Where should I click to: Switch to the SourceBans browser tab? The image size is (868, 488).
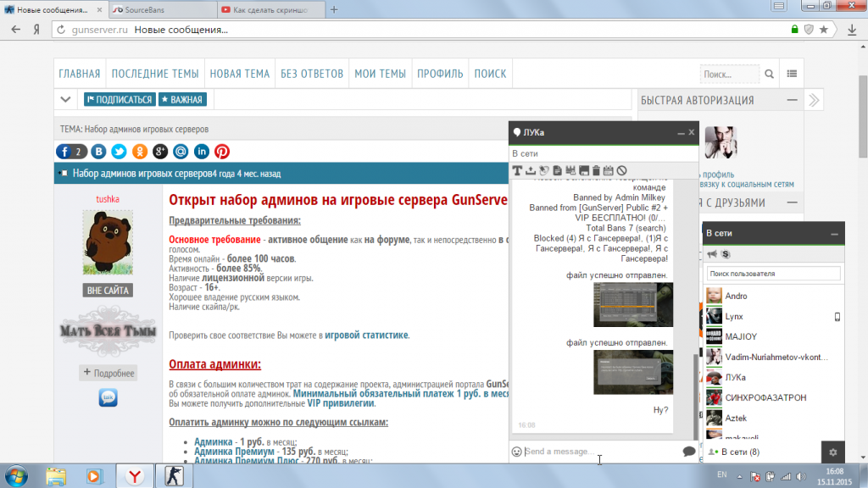pyautogui.click(x=158, y=9)
